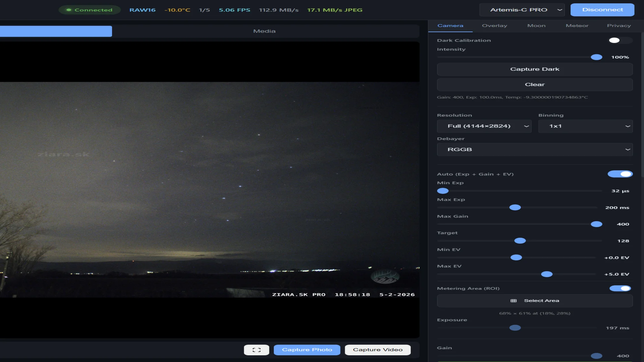The width and height of the screenshot is (644, 362).
Task: Click the Max Exp slider handle
Action: tap(515, 207)
